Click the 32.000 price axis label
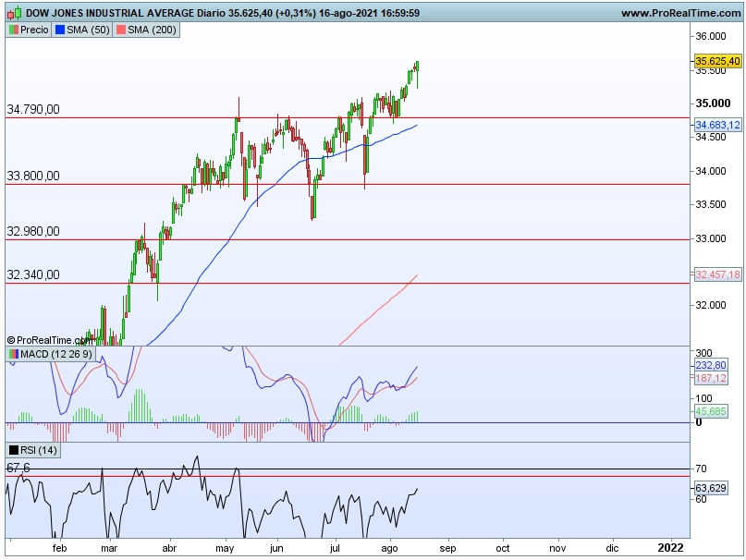This screenshot has width=746, height=560. tap(711, 305)
